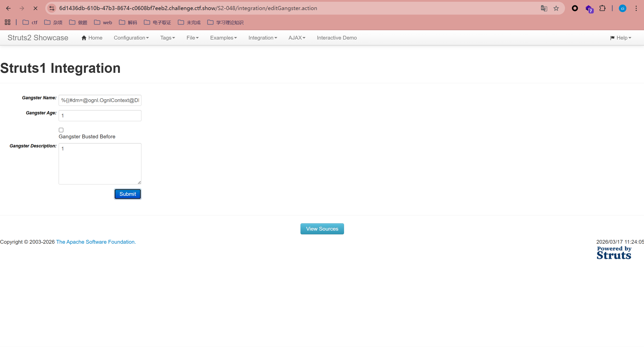Go to Home in navbar

92,38
